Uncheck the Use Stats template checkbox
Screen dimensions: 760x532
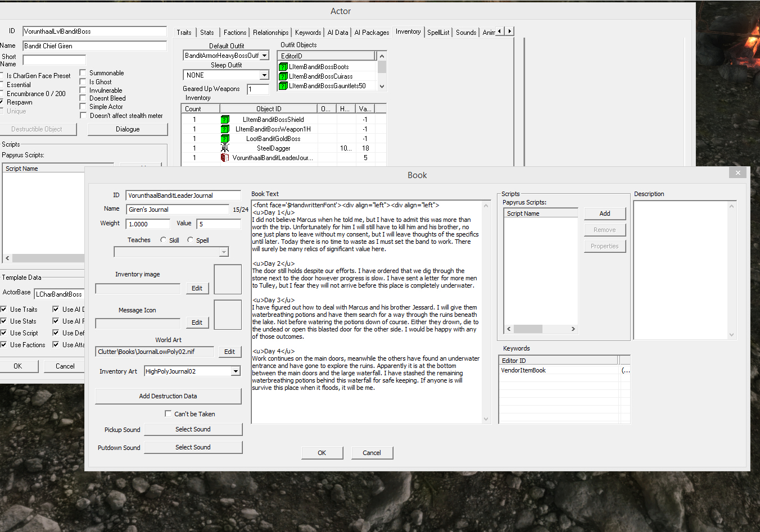coord(3,321)
